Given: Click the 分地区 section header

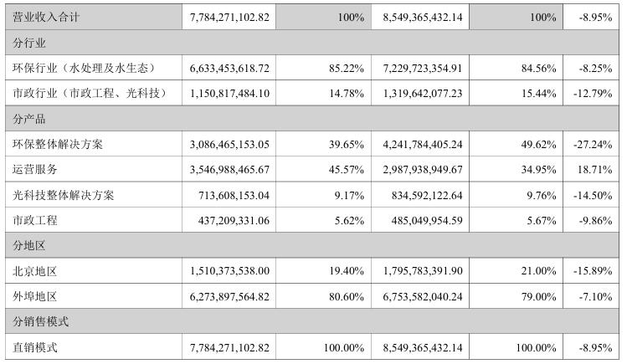Looking at the screenshot, I should pyautogui.click(x=29, y=246).
